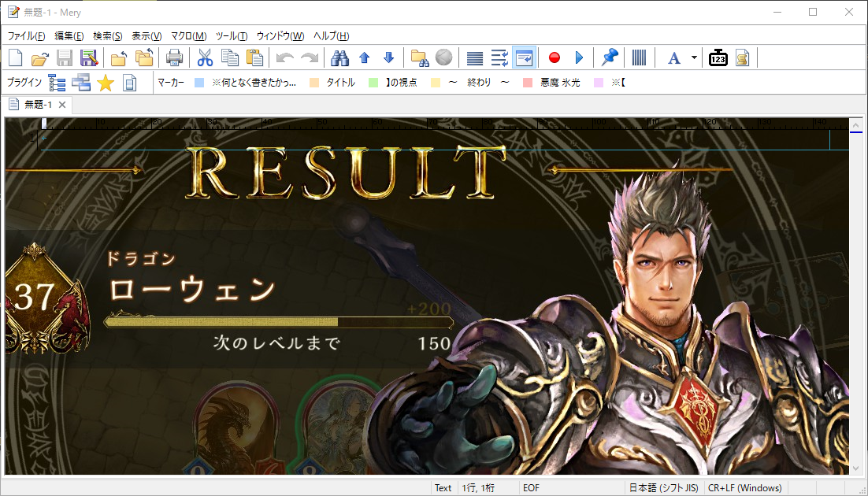Open Find with binoculars icon
Screen dimensions: 868x496
tap(339, 57)
